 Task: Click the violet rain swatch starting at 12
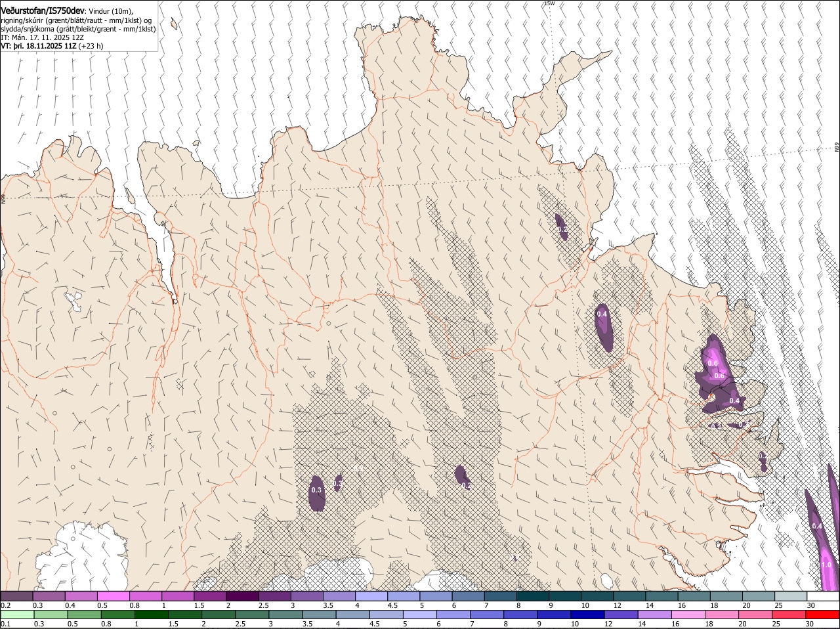coord(620,614)
